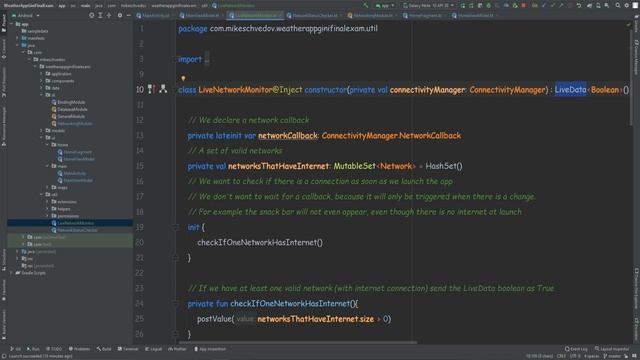Click Collapse All icon in Project panel
The height and width of the screenshot is (360, 640).
[x=109, y=15]
